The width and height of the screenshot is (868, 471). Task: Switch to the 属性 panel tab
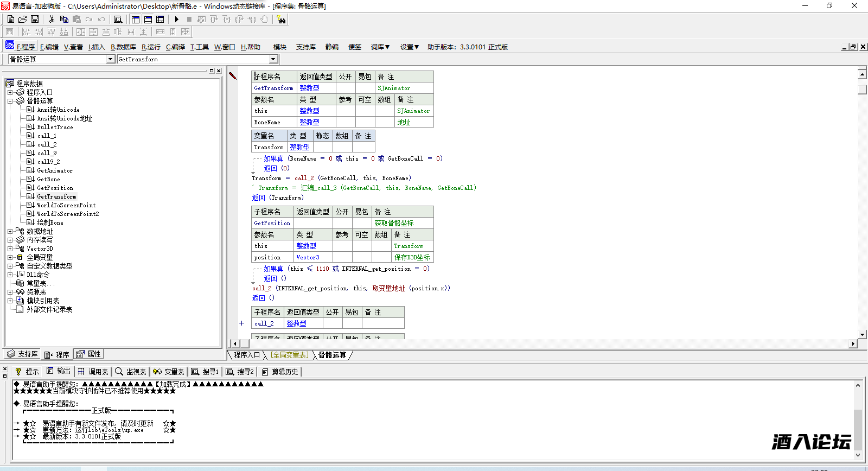pyautogui.click(x=88, y=354)
